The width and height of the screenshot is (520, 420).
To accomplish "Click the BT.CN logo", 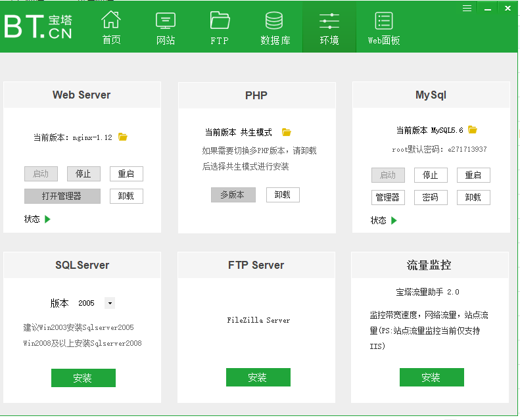I will (38, 26).
